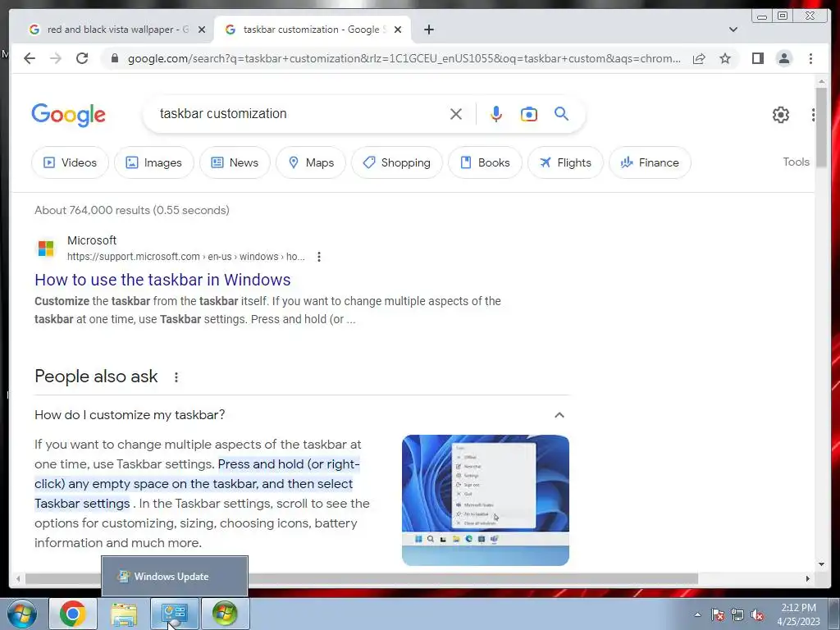This screenshot has height=630, width=840.
Task: Click the How do I customize my taskbar question
Action: 130,415
